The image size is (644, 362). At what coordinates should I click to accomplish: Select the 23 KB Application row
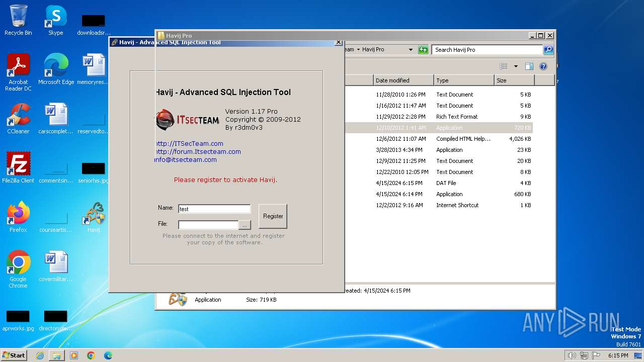(439, 150)
